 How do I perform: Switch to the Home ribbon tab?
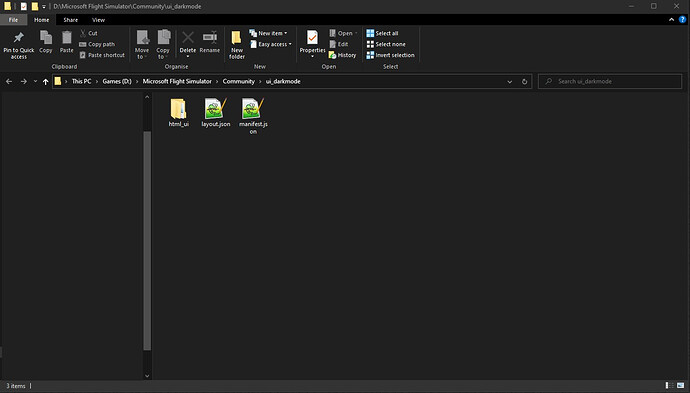coord(42,20)
